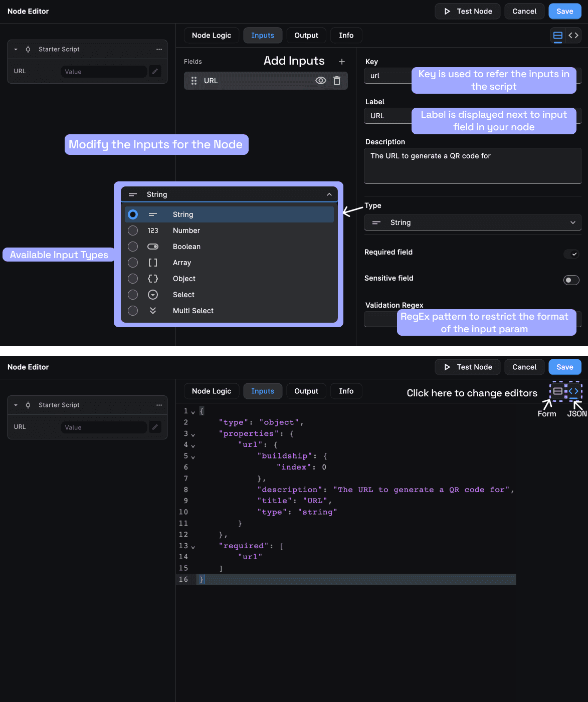This screenshot has height=702, width=588.
Task: Switch to the Output tab
Action: (x=306, y=35)
